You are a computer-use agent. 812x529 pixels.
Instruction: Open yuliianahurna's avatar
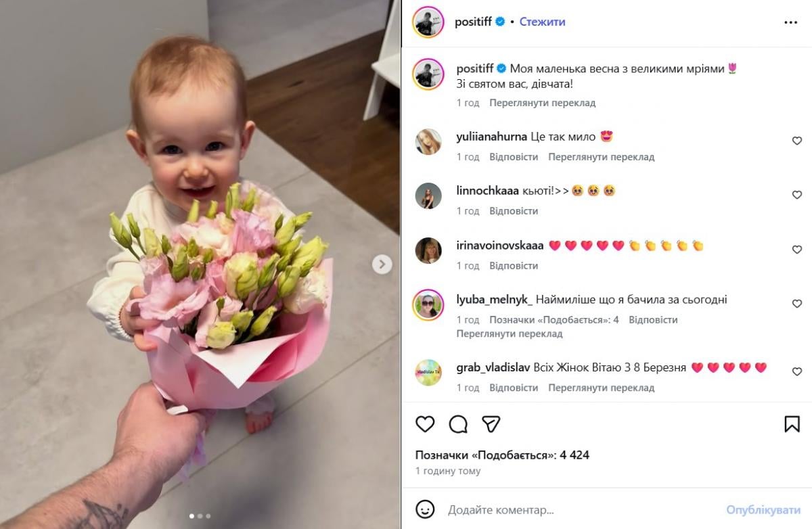428,141
